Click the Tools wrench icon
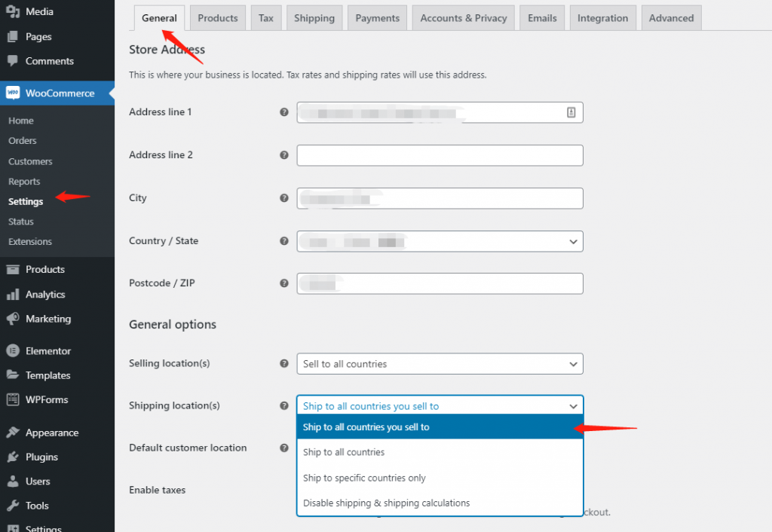Screen dimensions: 772x532 (13, 506)
